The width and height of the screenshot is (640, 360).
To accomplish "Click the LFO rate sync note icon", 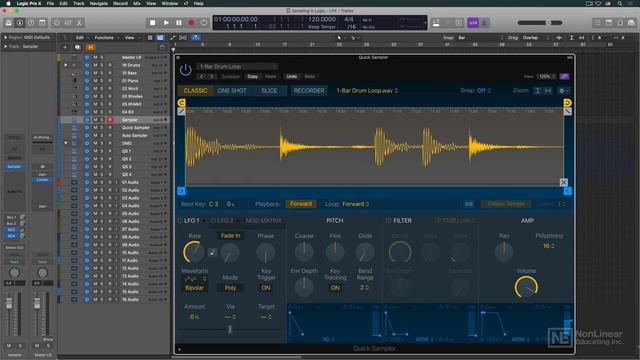I will point(212,253).
